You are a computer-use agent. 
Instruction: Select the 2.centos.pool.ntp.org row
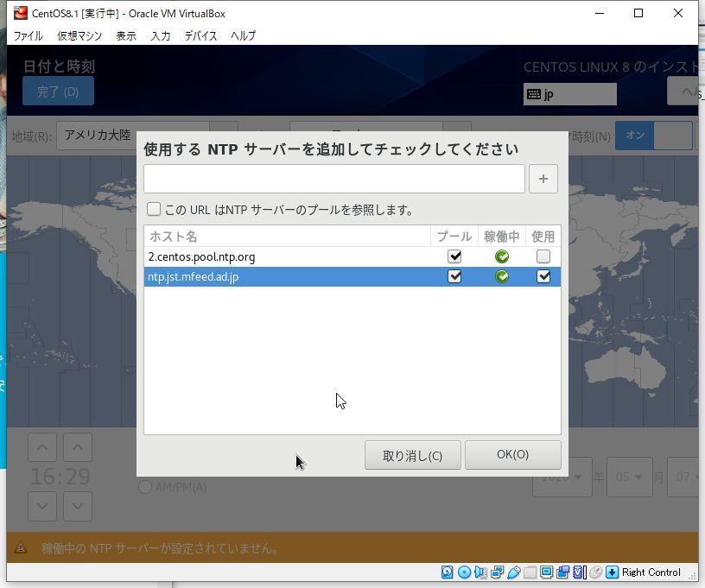[352, 256]
